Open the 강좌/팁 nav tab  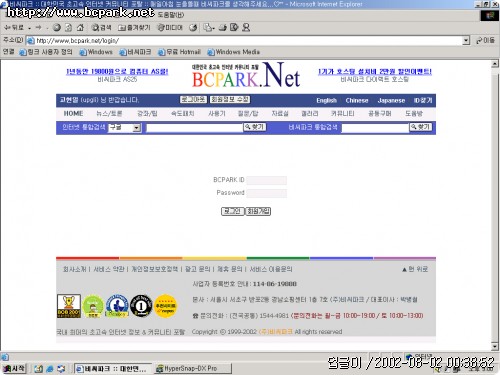147,113
